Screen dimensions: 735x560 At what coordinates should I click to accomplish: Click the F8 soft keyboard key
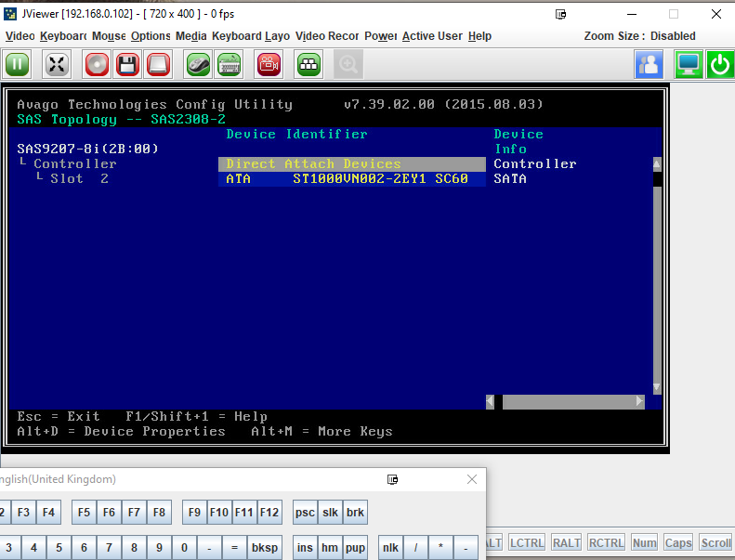(x=159, y=513)
